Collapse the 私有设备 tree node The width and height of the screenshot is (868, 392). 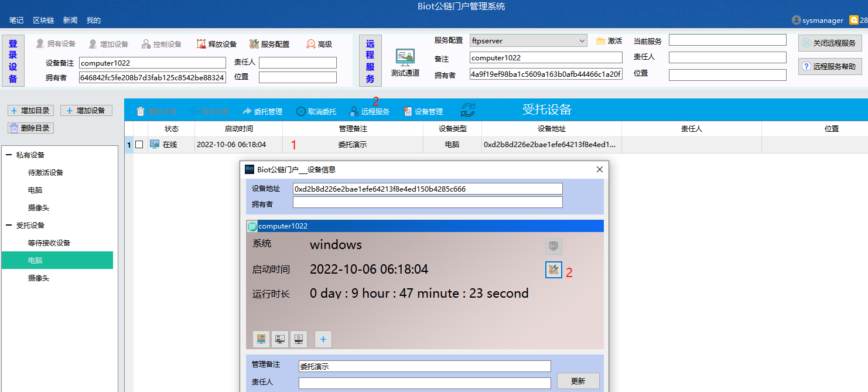pos(9,155)
